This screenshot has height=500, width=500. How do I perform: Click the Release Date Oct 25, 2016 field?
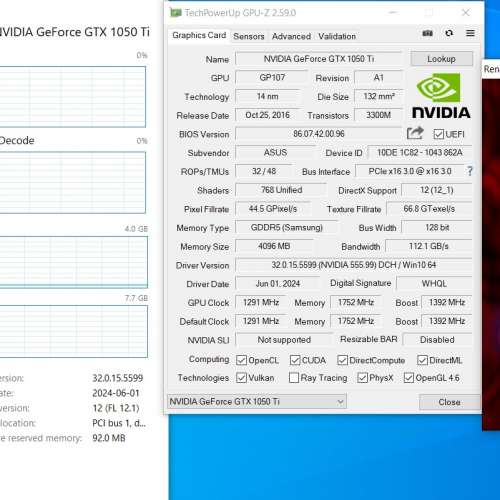[267, 115]
